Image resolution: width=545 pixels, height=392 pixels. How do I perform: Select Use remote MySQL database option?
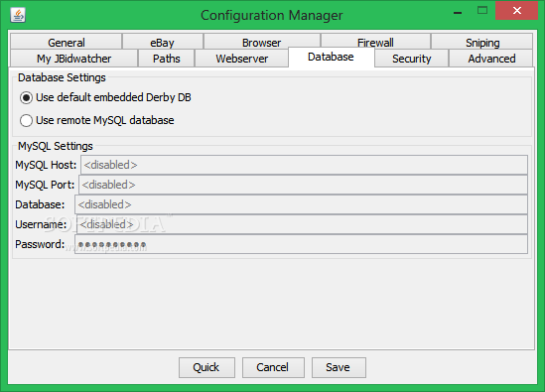[97, 121]
